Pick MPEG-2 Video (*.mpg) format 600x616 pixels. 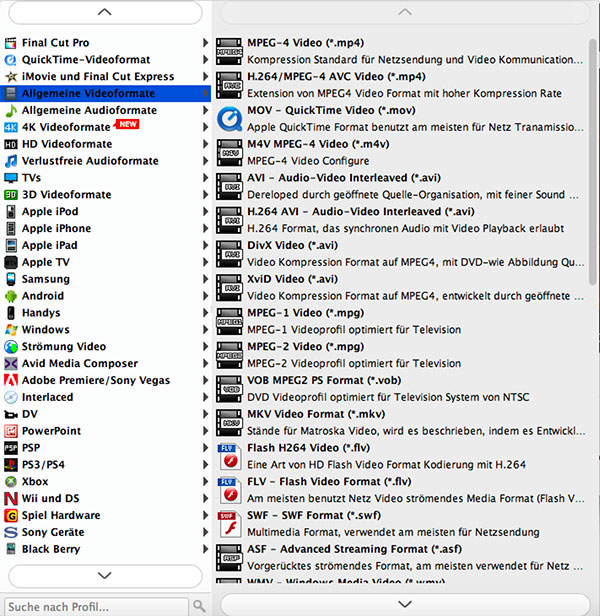(401, 355)
